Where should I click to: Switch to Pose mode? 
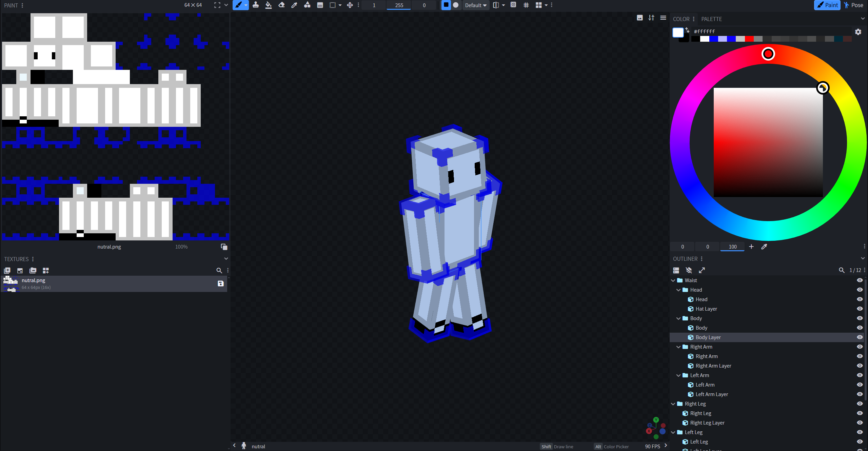tap(854, 5)
